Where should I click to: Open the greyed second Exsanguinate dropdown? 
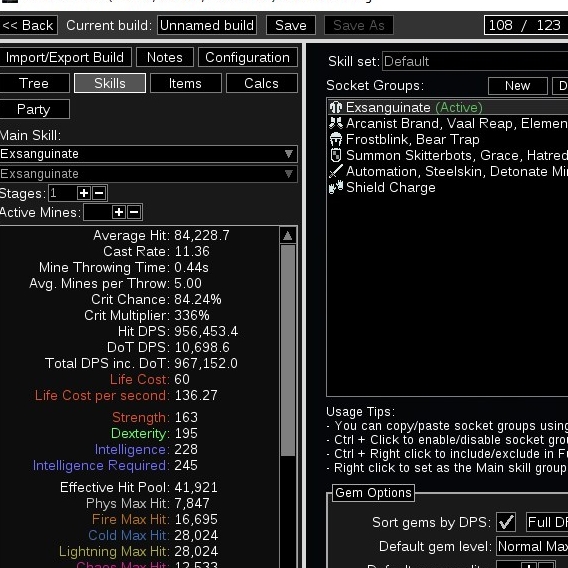149,174
